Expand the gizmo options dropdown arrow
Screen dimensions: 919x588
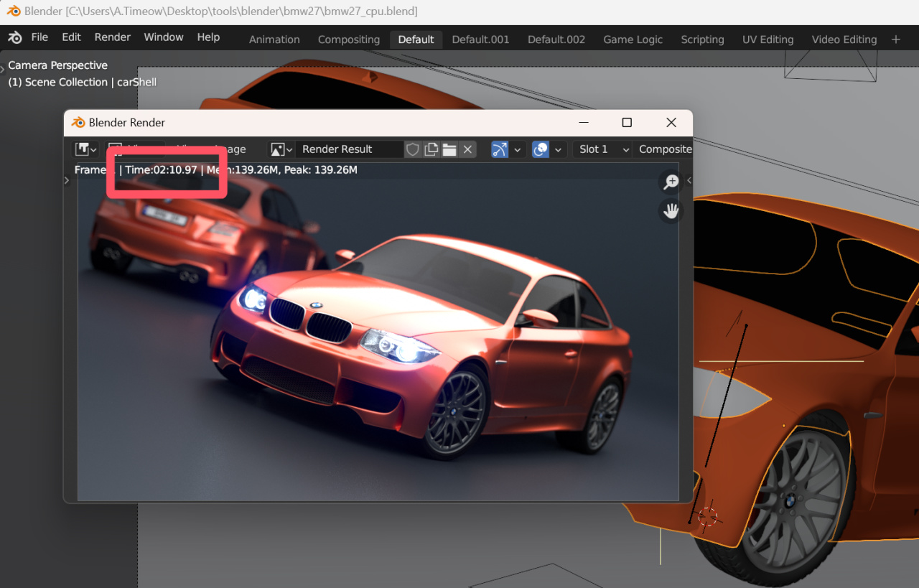518,149
